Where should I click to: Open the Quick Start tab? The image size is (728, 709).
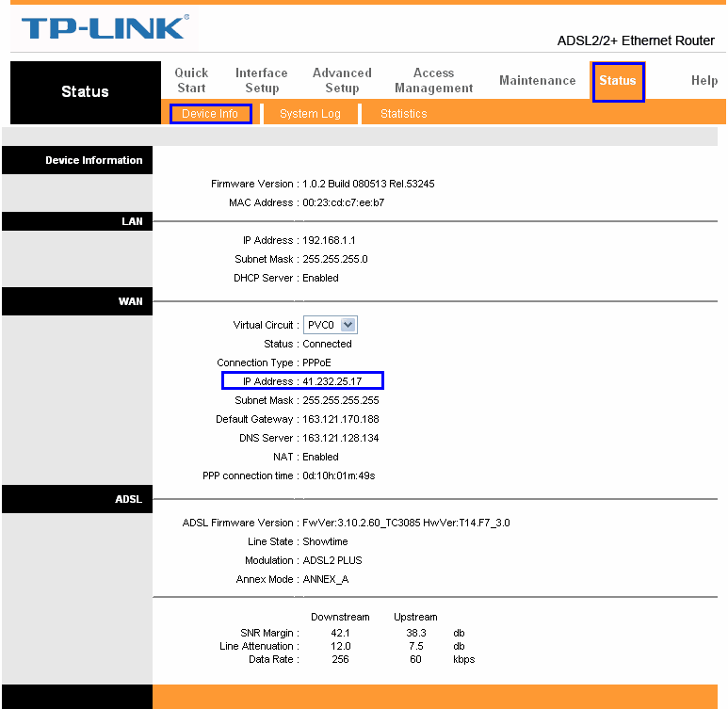pyautogui.click(x=191, y=80)
